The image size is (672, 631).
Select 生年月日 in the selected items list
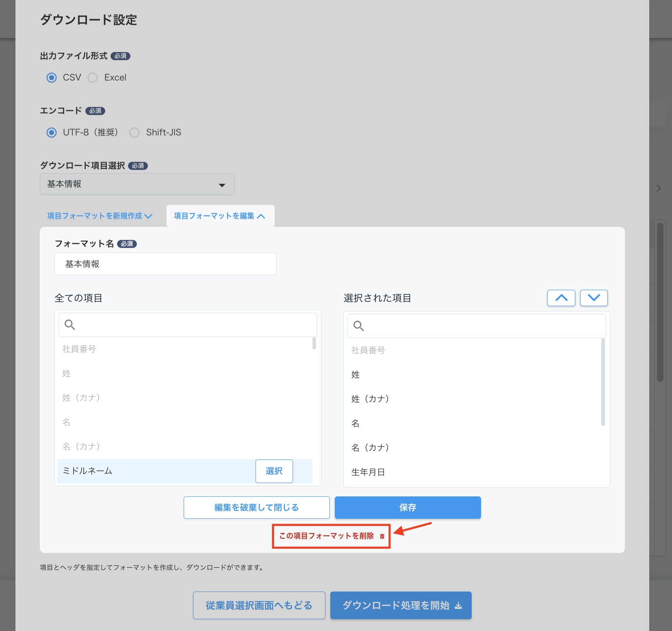474,472
